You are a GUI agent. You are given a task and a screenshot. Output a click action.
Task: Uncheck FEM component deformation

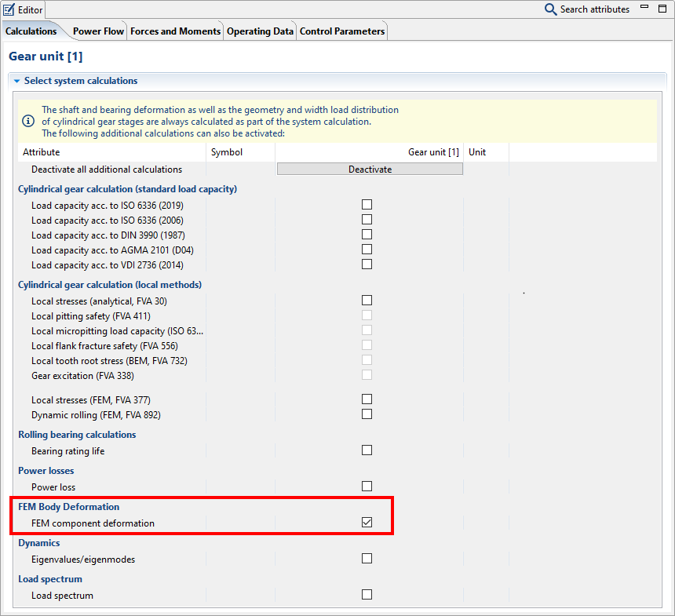click(367, 523)
